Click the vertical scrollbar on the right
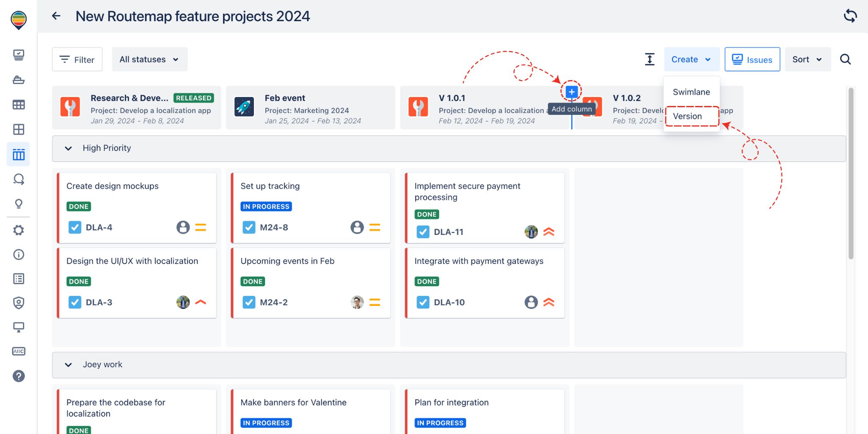The height and width of the screenshot is (434, 868). click(851, 174)
